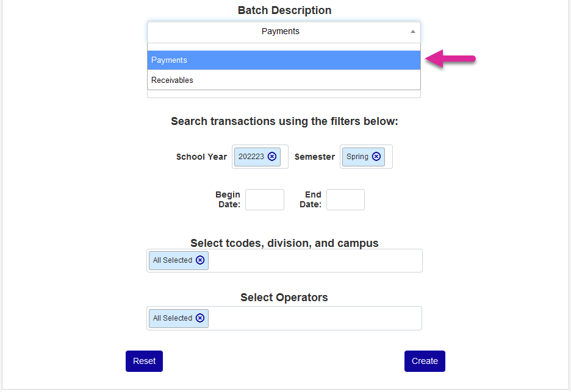Click empty area of tcodes selection field

point(314,261)
